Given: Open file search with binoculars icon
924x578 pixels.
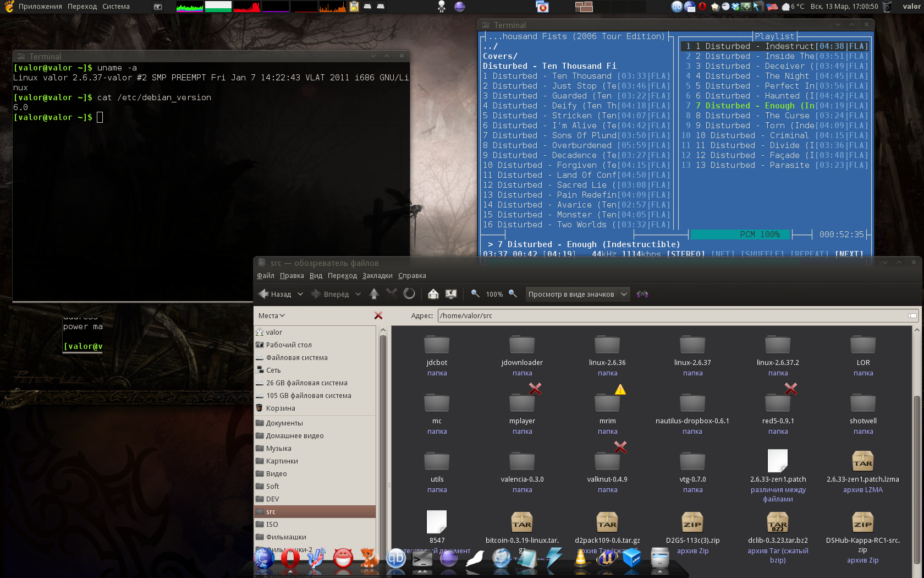Looking at the screenshot, I should pos(642,294).
